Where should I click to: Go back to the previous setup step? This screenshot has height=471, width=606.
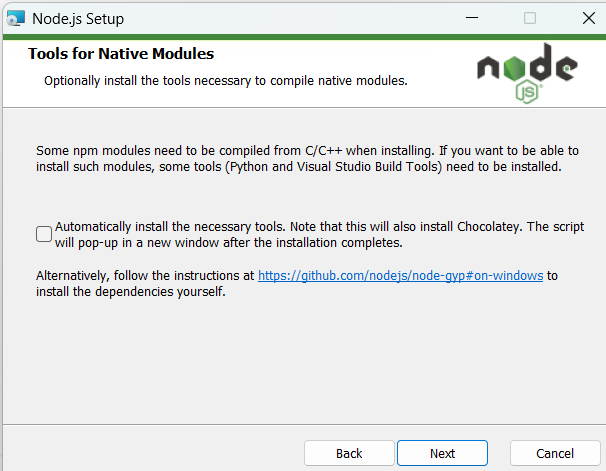[349, 453]
